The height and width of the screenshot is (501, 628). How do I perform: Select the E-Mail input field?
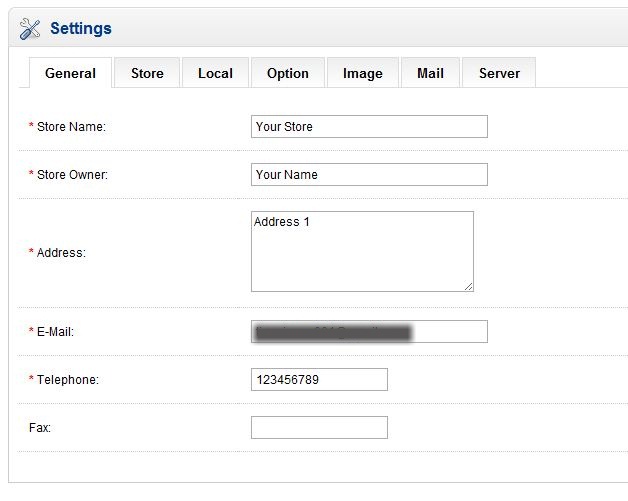click(x=369, y=332)
